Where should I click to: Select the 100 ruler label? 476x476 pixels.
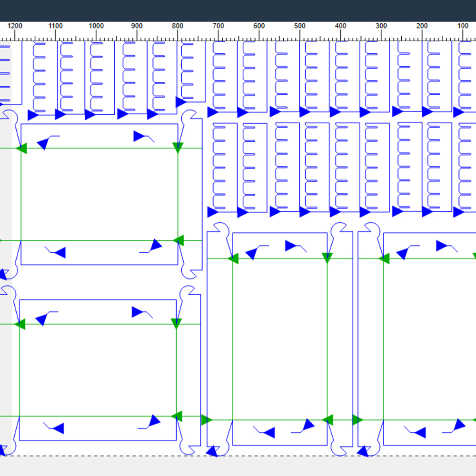(x=463, y=26)
